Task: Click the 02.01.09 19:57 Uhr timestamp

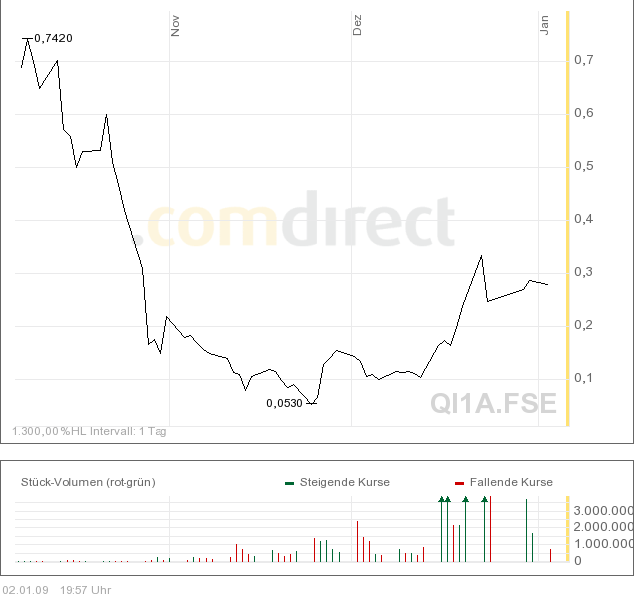Action: click(x=57, y=589)
